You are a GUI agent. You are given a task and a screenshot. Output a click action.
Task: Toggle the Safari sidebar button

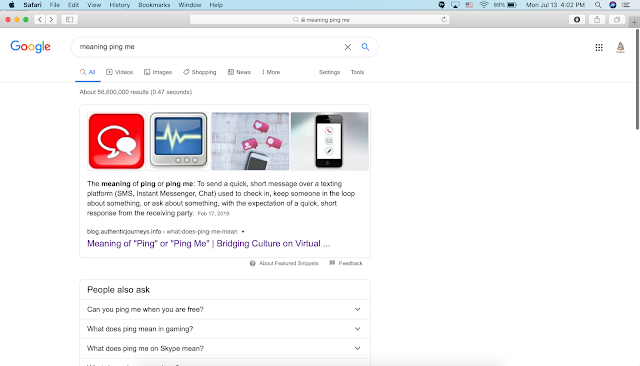click(69, 20)
